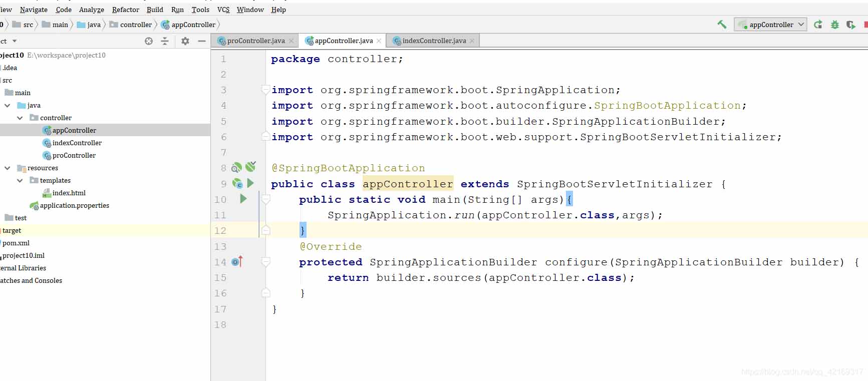Viewport: 868px width, 381px height.
Task: Click the @Override annotation on line 13
Action: [x=331, y=246]
